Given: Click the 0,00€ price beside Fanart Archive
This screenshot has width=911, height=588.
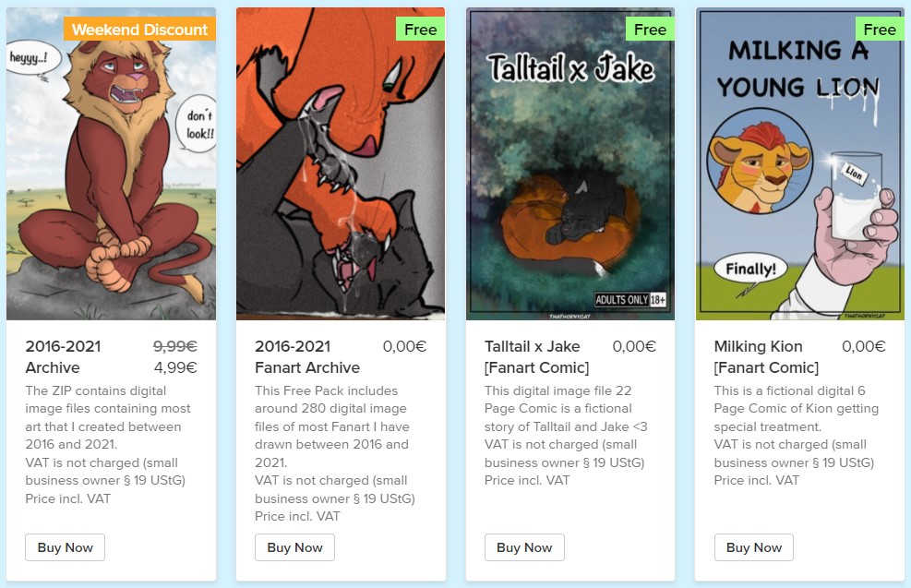Looking at the screenshot, I should pos(404,346).
